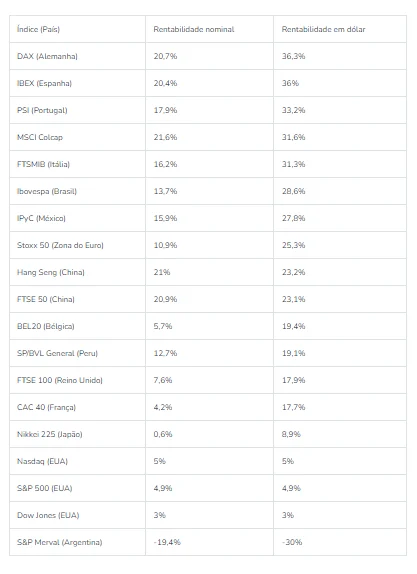Screen dimensions: 417x574
Task: Click the BEL20 (Bélgica) row label
Action: [x=46, y=327]
